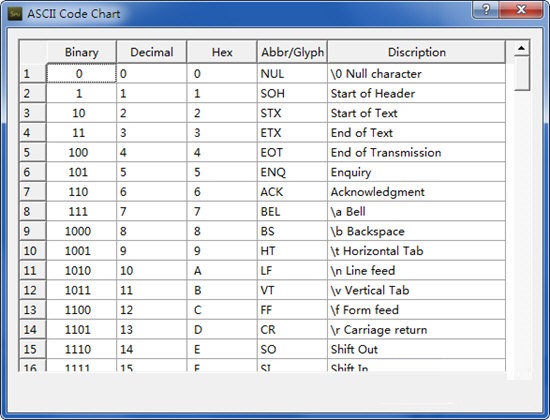Close the ASCII Code Chart window
The image size is (550, 420).
coord(521,9)
